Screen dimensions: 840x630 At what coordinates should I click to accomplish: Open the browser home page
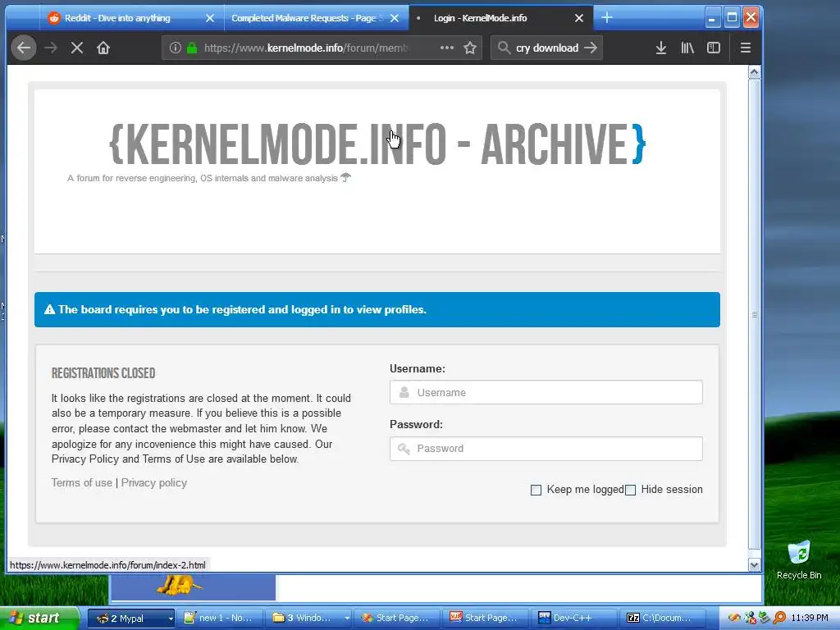pyautogui.click(x=103, y=48)
